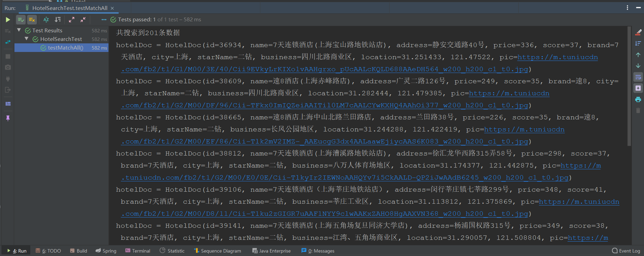Screen dimensions: 644x256
Task: Click the attach debugger plug icon
Action: tap(8, 79)
